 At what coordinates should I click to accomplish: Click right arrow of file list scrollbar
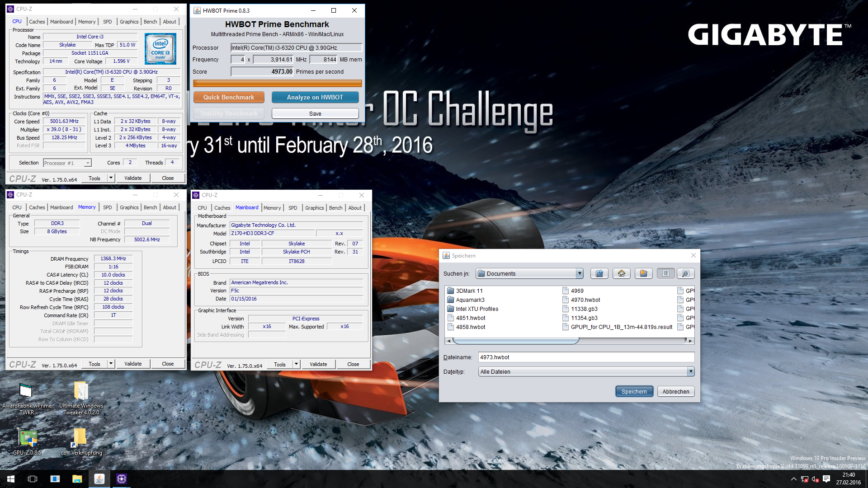(690, 341)
